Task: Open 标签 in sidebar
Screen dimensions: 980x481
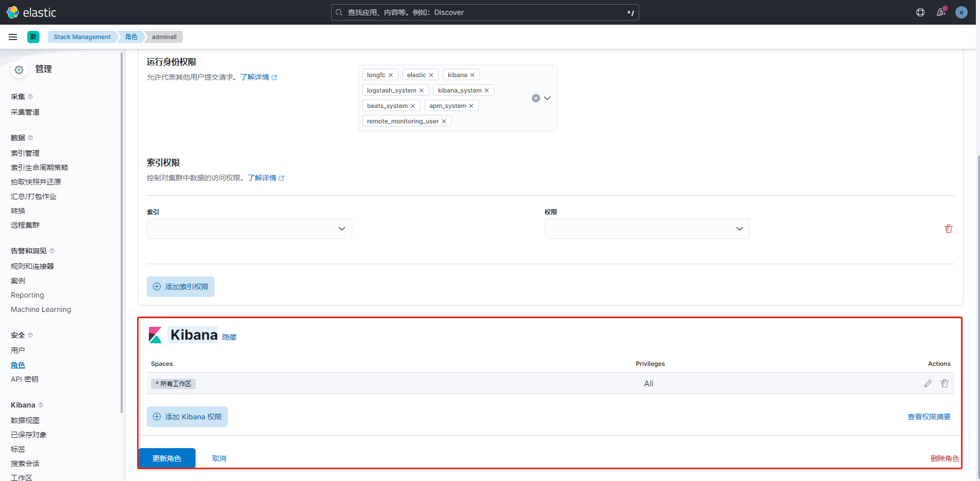Action: pos(18,449)
